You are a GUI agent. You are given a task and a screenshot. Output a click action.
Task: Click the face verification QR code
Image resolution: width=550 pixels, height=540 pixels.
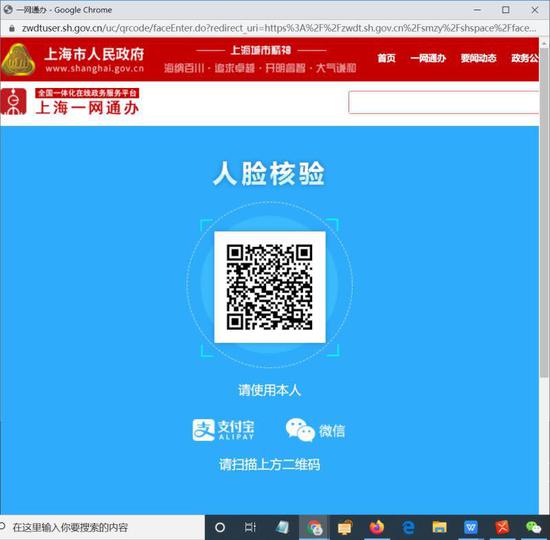pyautogui.click(x=269, y=287)
